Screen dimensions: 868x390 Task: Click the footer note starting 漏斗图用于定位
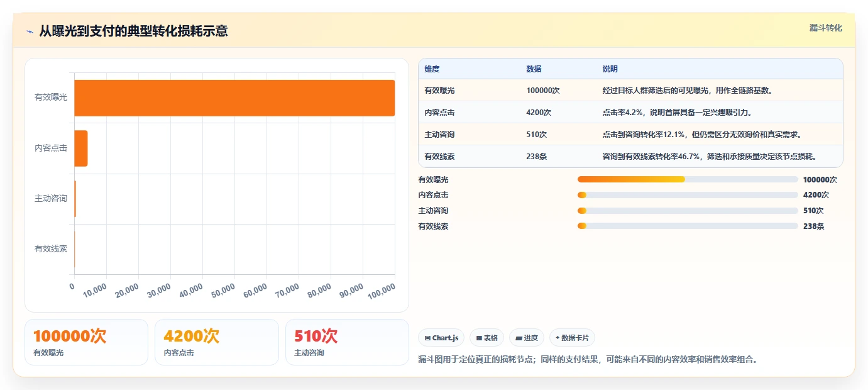coord(588,359)
